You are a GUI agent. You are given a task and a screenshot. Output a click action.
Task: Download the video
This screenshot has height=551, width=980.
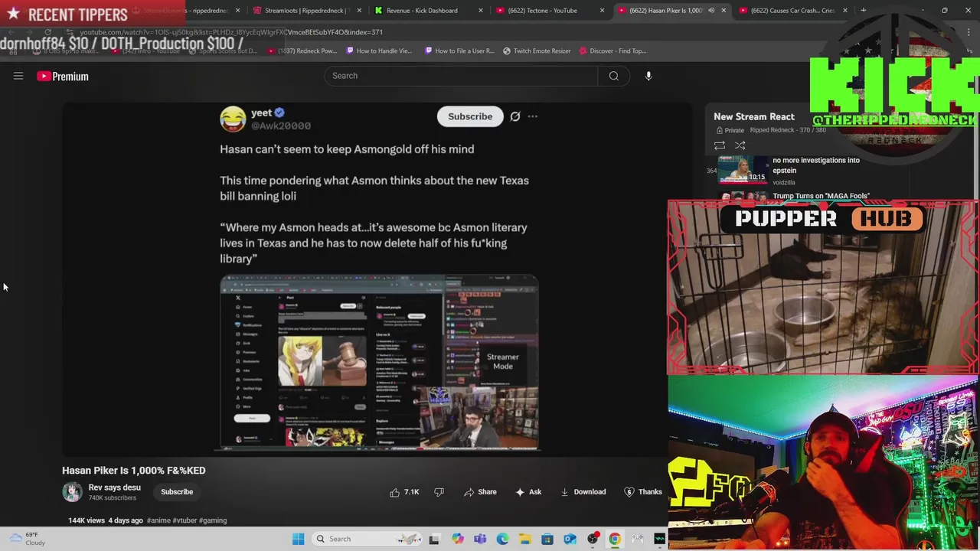583,492
